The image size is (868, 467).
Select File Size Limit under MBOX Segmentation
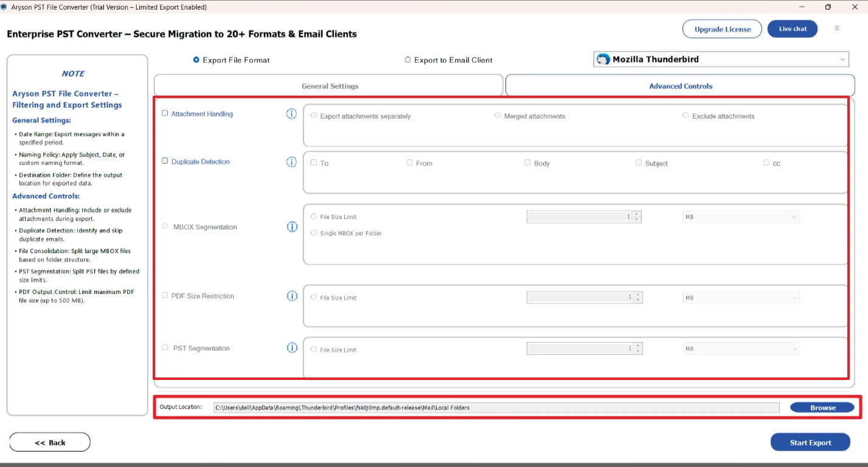coord(314,216)
